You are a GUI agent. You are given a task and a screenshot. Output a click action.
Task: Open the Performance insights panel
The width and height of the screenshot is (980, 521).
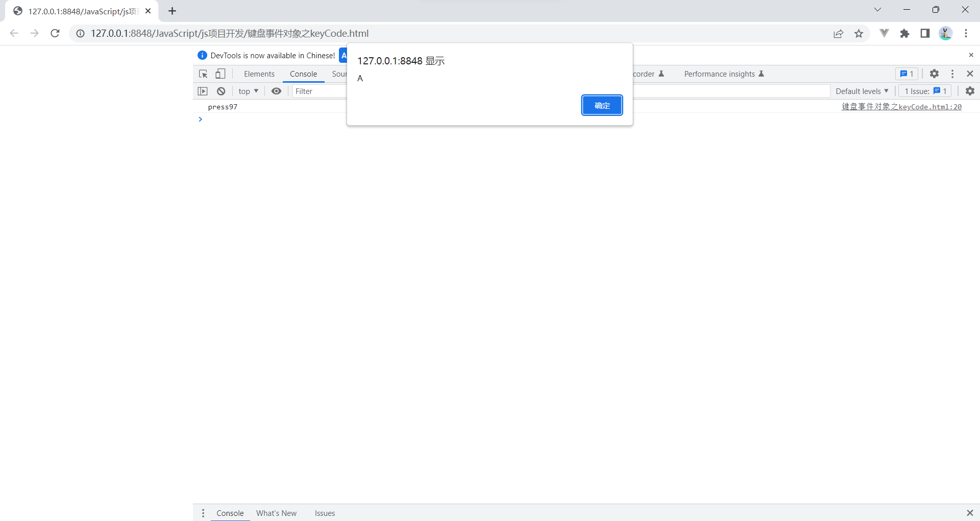click(719, 74)
